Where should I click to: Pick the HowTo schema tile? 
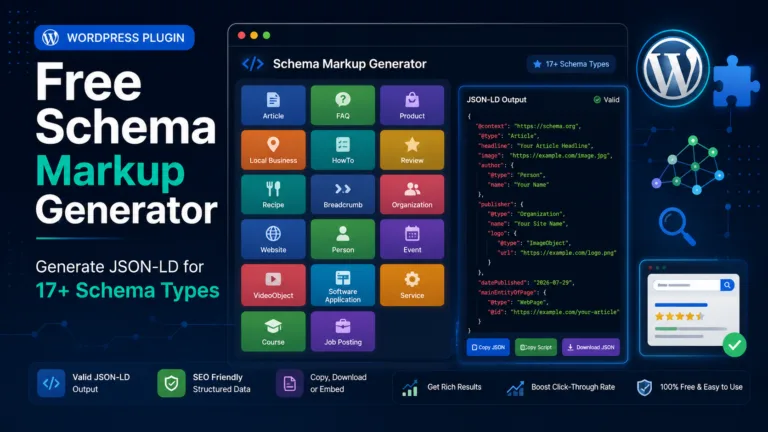coord(343,150)
